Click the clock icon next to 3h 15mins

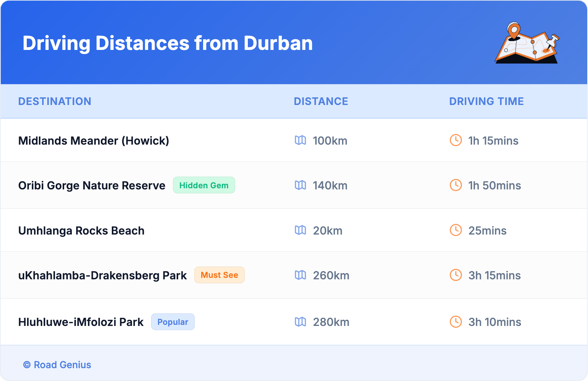coord(456,275)
